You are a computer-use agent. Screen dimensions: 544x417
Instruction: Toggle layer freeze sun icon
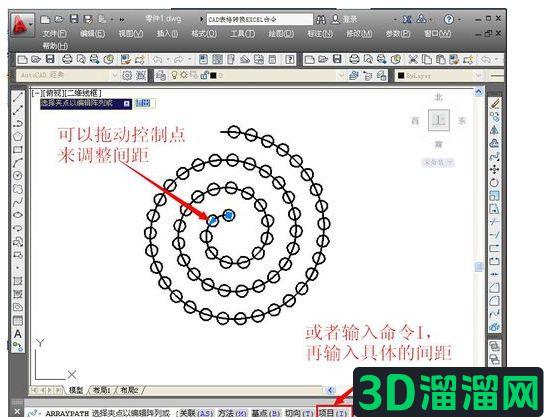click(184, 75)
